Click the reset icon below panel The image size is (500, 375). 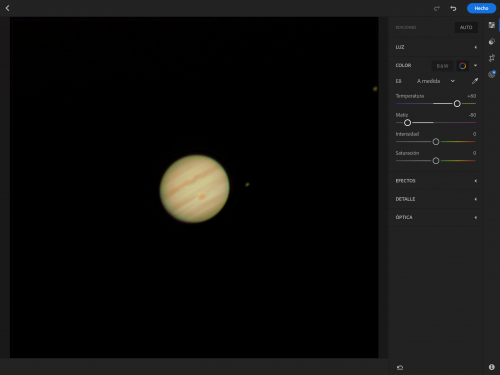pyautogui.click(x=400, y=367)
